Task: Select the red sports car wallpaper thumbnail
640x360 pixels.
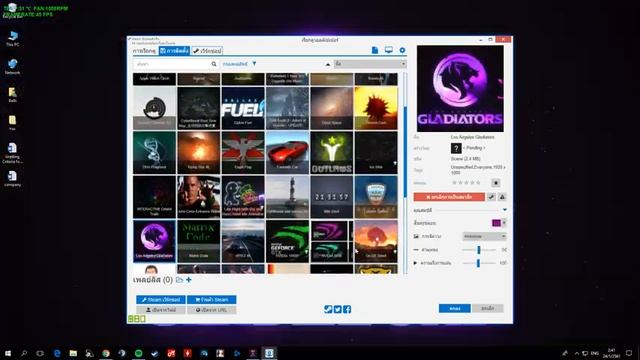Action: click(x=287, y=152)
